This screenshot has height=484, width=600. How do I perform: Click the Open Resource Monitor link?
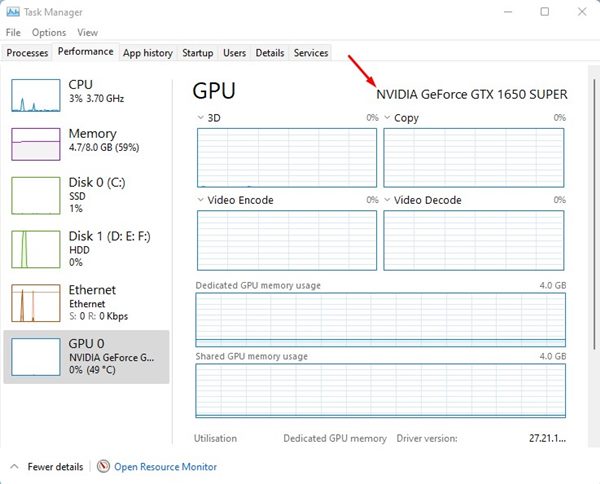[x=165, y=467]
